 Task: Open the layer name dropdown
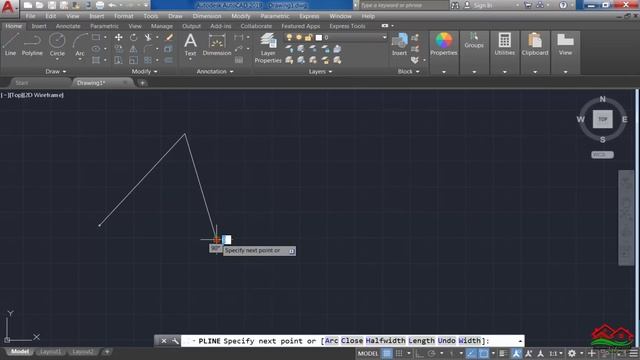pyautogui.click(x=384, y=37)
